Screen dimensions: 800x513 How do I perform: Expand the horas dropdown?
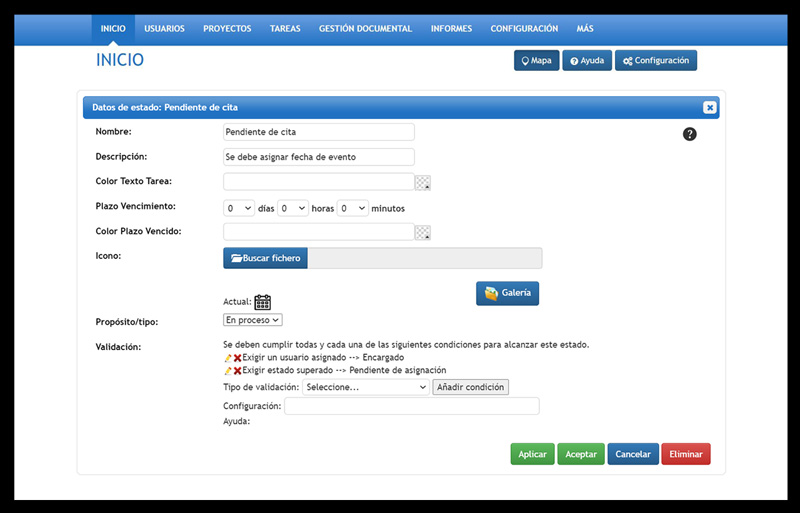(293, 208)
